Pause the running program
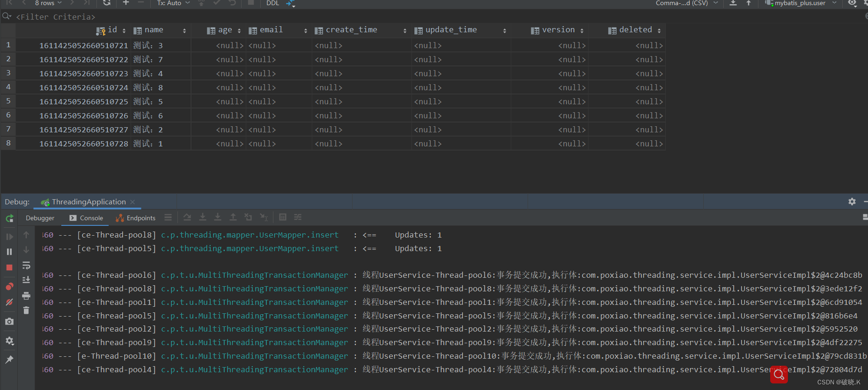This screenshot has width=868, height=390. pyautogui.click(x=9, y=252)
